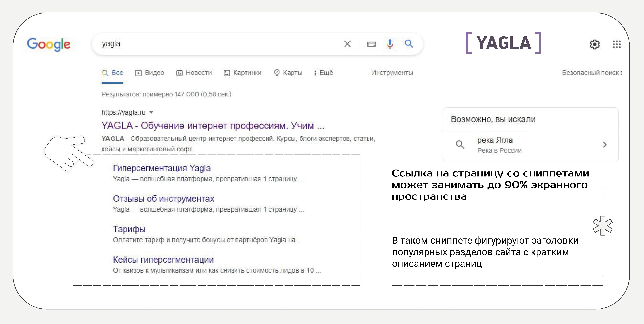Click the Возможно, вы искали heading
Image resolution: width=644 pixels, height=324 pixels.
click(x=493, y=119)
